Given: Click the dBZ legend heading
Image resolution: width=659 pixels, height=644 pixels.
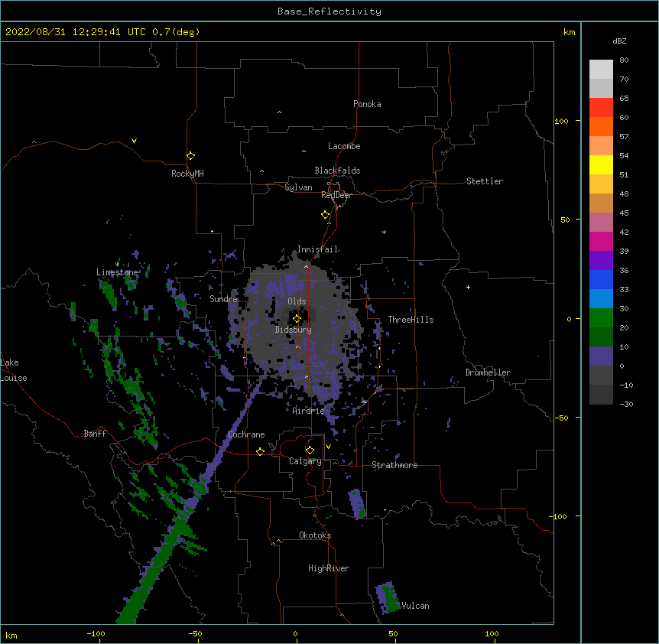Looking at the screenshot, I should click(619, 41).
